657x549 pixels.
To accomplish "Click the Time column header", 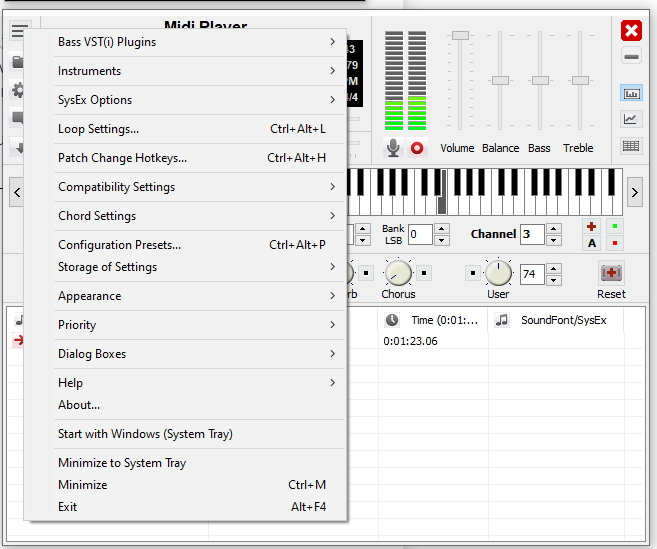I will click(x=433, y=320).
